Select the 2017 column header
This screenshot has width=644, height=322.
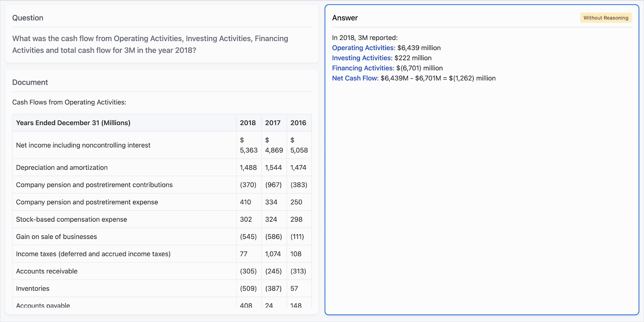coord(272,123)
